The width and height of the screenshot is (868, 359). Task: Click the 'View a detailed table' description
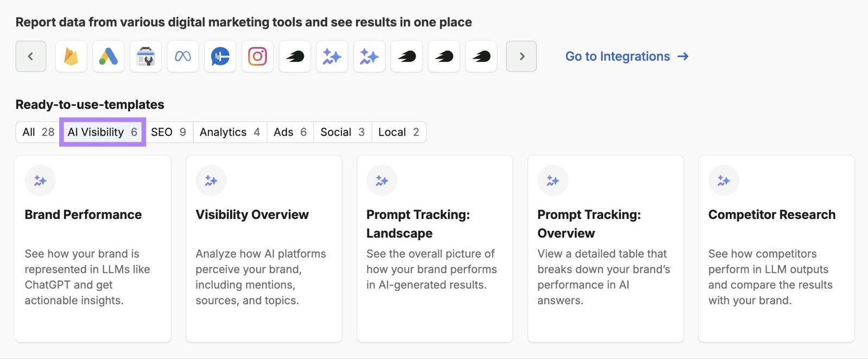point(604,277)
